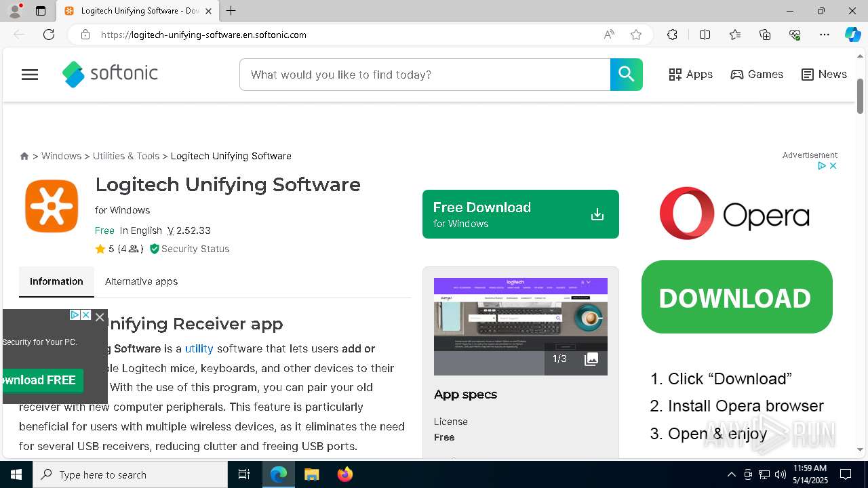Toggle Split screen view
The width and height of the screenshot is (868, 488).
click(x=705, y=35)
